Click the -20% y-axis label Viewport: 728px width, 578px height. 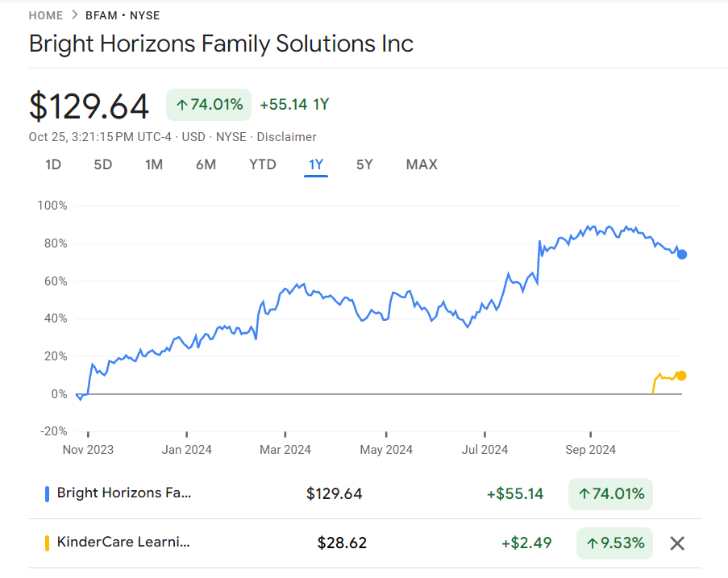[54, 430]
